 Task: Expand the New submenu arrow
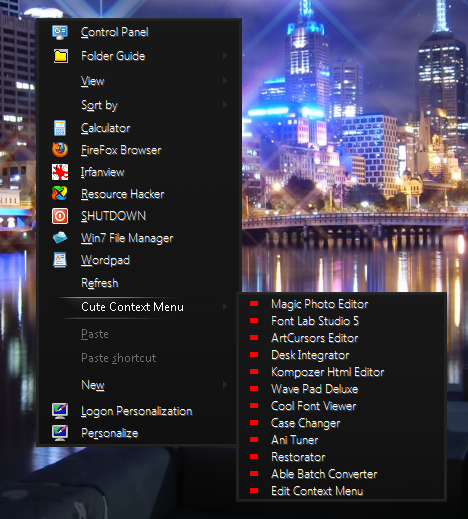225,385
